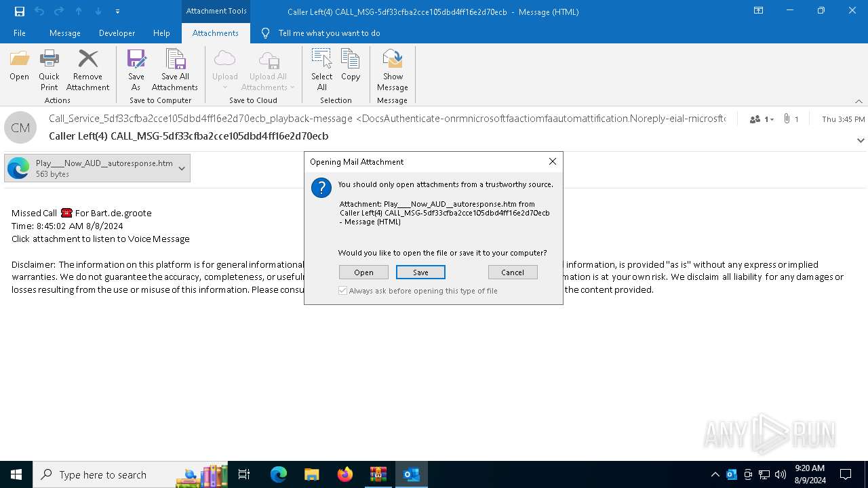Open the Help tab
This screenshot has width=868, height=488.
(x=161, y=33)
